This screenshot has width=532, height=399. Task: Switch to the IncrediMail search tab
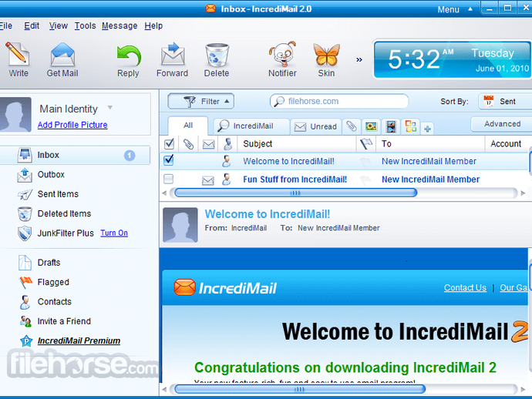pos(251,126)
